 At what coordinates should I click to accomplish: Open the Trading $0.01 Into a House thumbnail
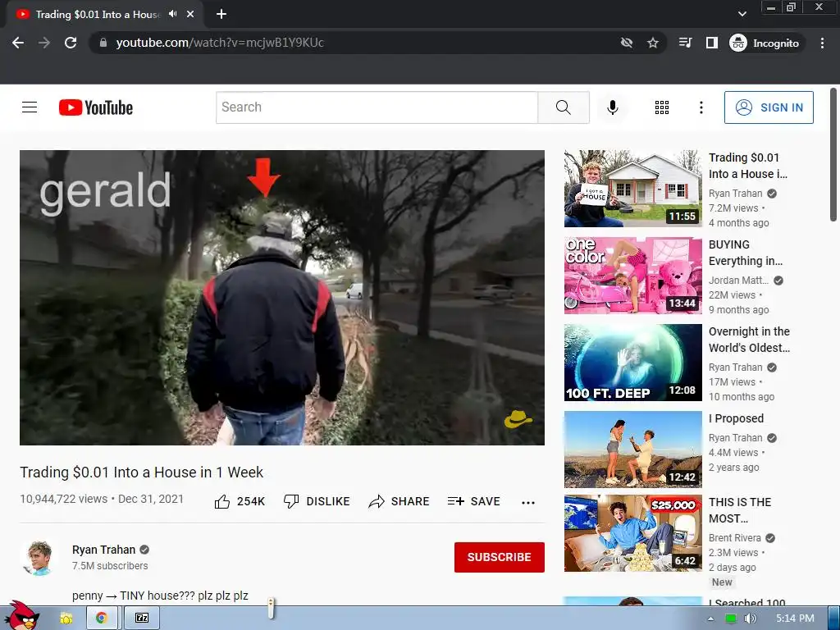click(632, 188)
